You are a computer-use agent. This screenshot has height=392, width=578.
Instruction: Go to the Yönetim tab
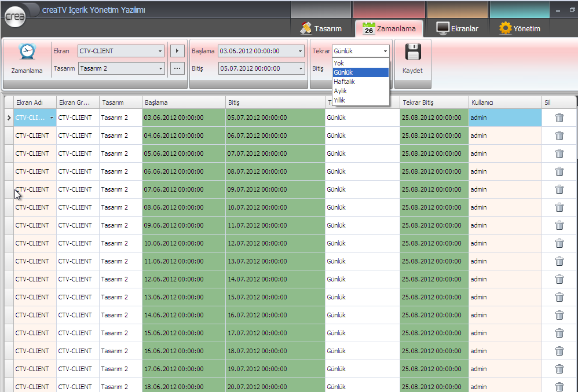pos(520,28)
